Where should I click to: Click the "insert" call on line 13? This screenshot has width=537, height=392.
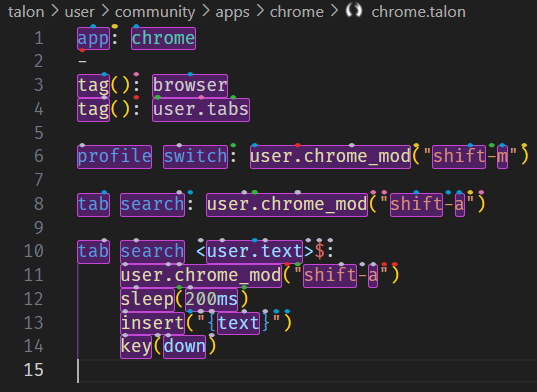[152, 323]
